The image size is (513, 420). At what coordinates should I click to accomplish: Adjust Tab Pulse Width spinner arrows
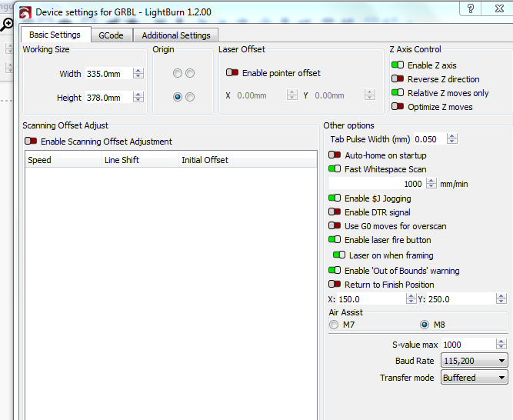click(452, 139)
